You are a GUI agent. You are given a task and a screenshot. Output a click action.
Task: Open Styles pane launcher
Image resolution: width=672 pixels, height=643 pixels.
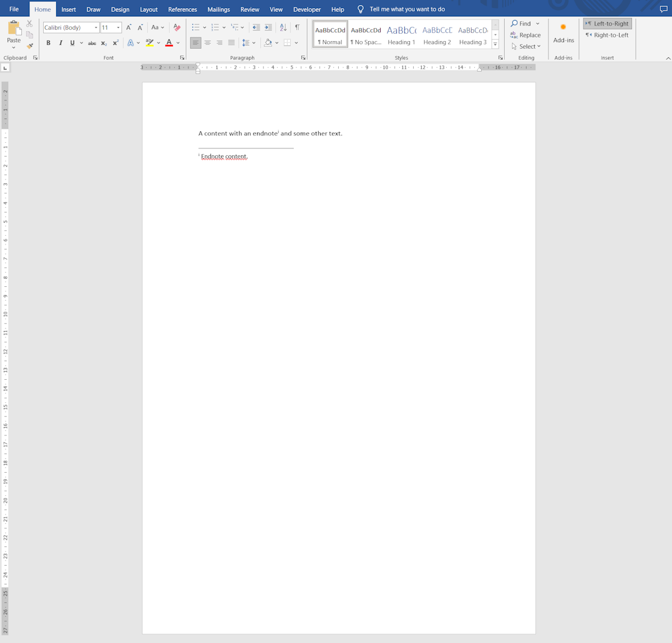point(500,58)
